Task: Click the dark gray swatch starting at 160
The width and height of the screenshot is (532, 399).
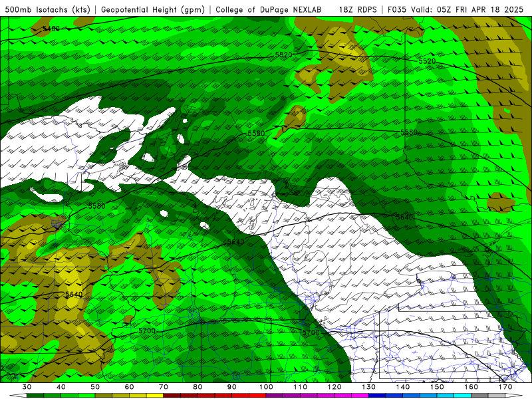Action: coord(479,396)
